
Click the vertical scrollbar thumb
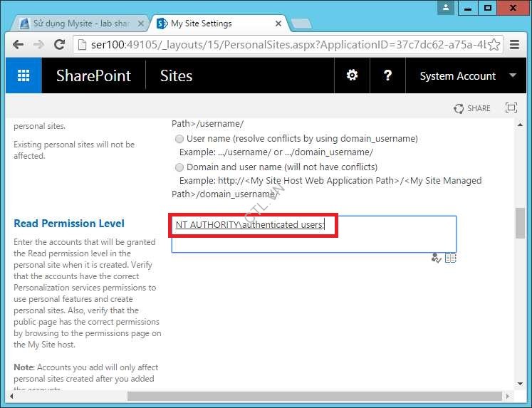[521, 224]
